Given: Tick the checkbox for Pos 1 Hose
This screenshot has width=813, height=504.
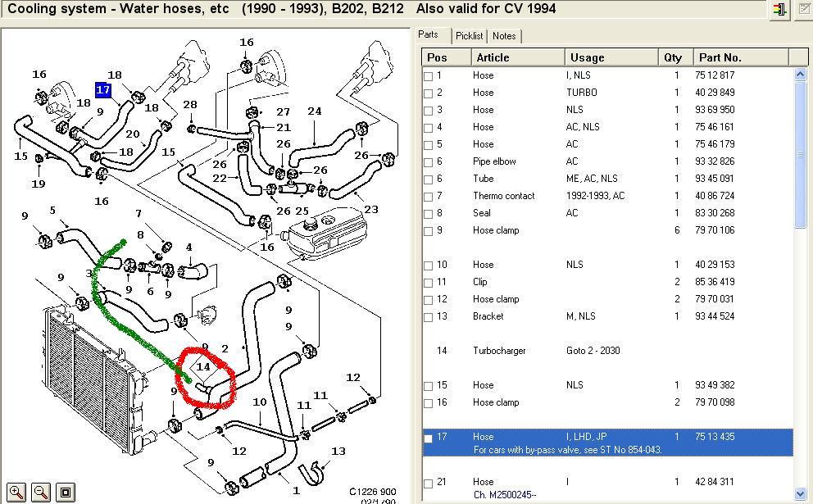Looking at the screenshot, I should click(x=429, y=76).
